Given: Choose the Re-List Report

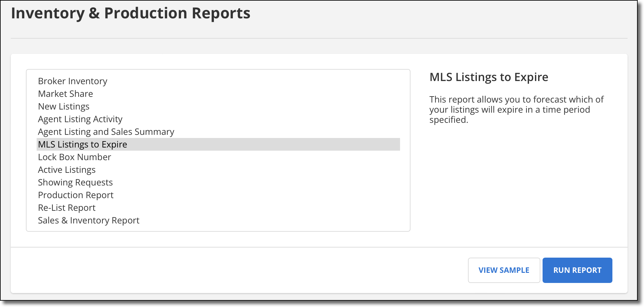Looking at the screenshot, I should 67,208.
